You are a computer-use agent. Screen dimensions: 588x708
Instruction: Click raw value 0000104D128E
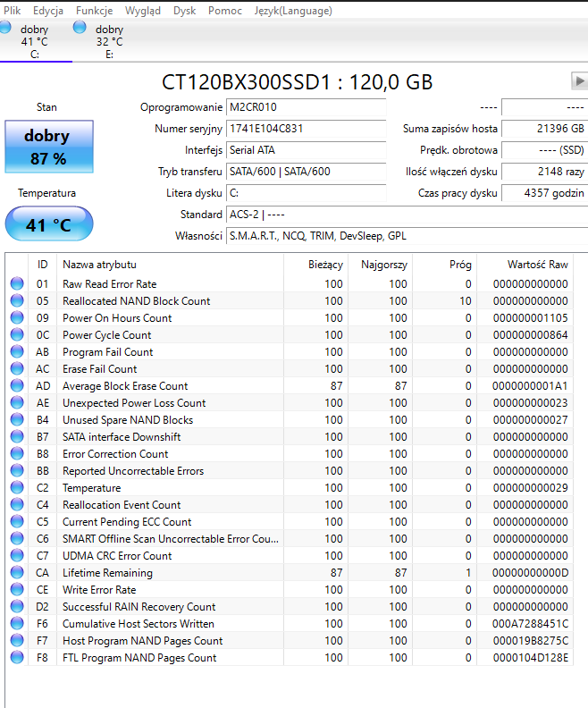click(530, 657)
